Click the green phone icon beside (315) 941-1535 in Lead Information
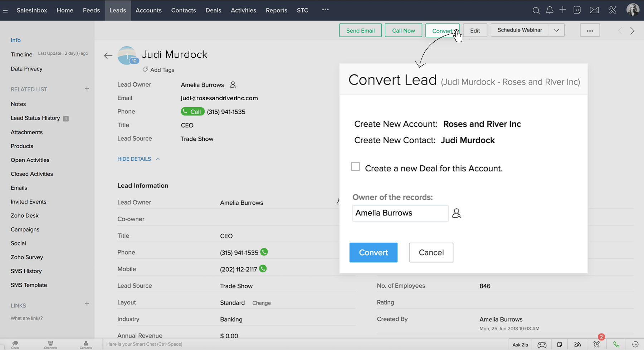 [x=264, y=252]
